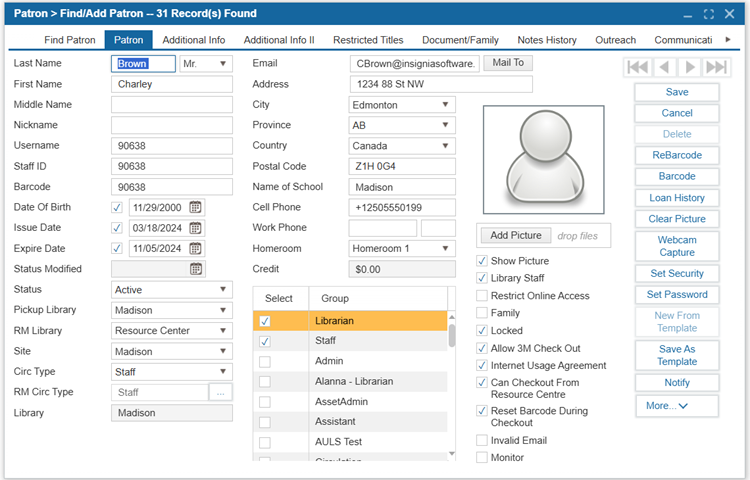Click the group list scrollbar thumb
The image size is (750, 480).
click(x=452, y=336)
